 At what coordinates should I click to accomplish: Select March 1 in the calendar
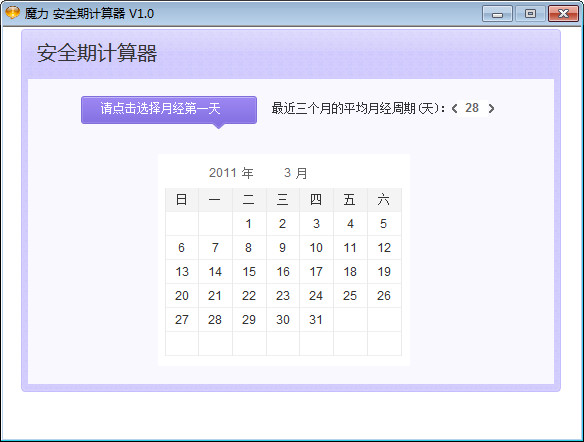click(249, 223)
